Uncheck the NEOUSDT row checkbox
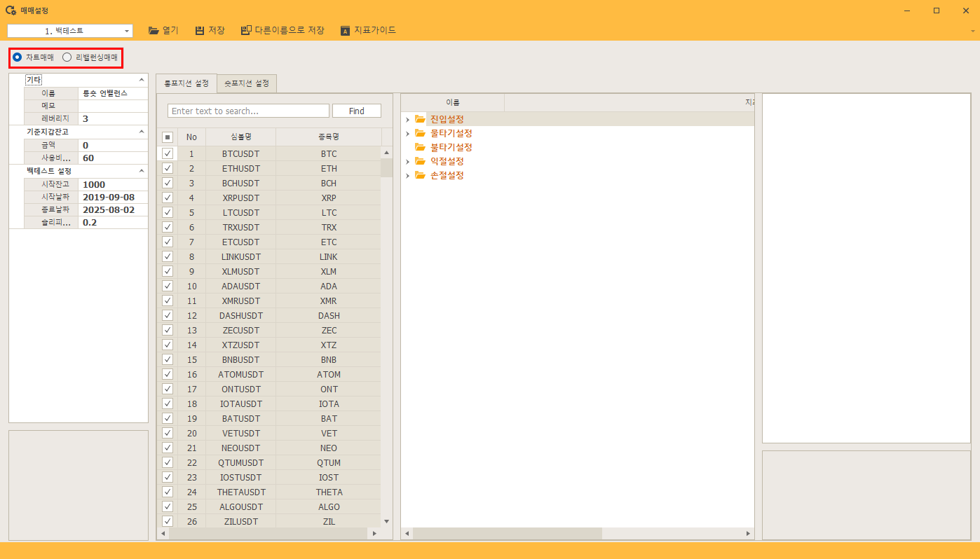The image size is (980, 559). (168, 448)
